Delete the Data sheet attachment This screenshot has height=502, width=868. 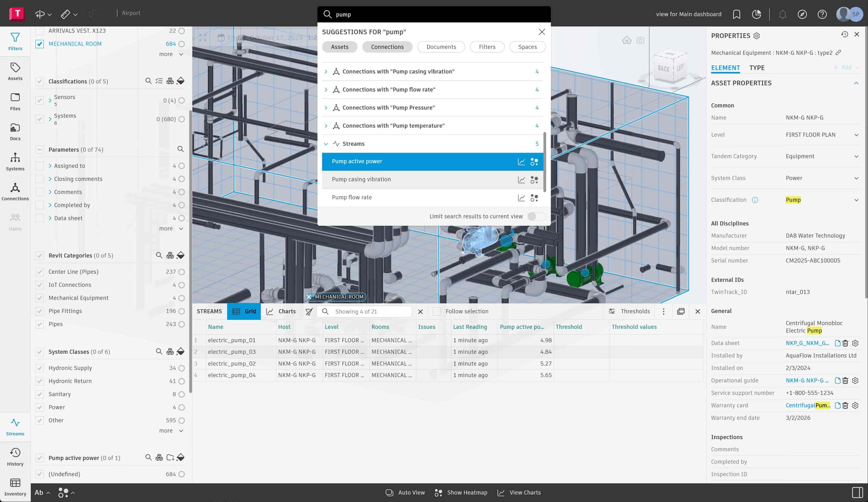(x=845, y=343)
